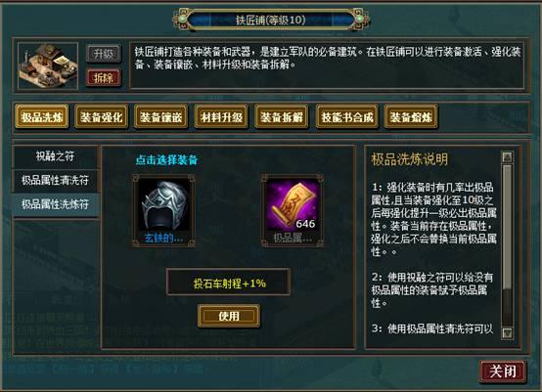Select the 极品属性清洗符 list item
The height and width of the screenshot is (392, 542).
pos(56,180)
